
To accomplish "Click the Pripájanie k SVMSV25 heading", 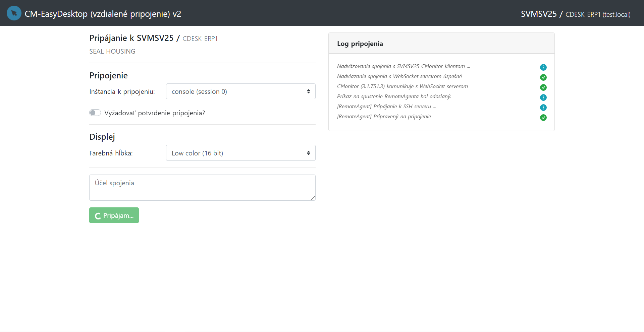I will coord(131,38).
